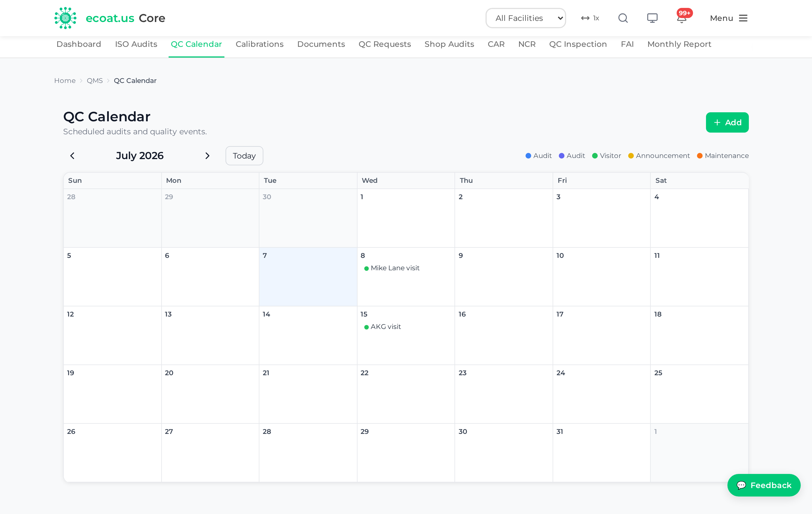Select the July 1 day cell
This screenshot has width=812, height=514.
pos(406,218)
